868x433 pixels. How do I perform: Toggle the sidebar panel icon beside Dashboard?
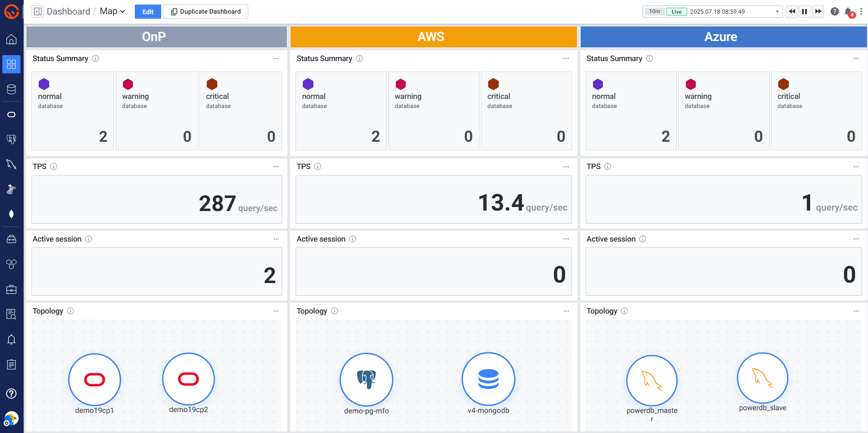pyautogui.click(x=38, y=11)
